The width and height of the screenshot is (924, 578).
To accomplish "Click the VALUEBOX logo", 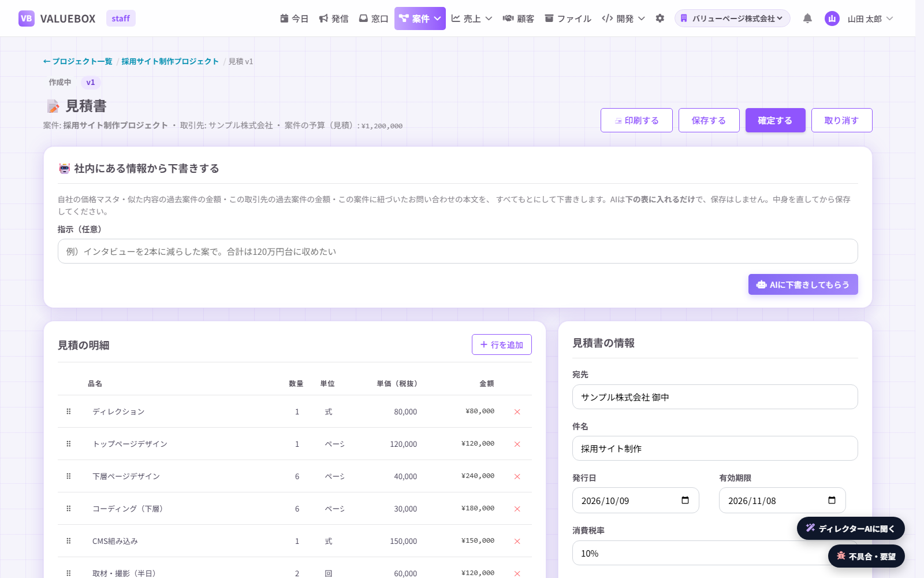I will coord(57,18).
